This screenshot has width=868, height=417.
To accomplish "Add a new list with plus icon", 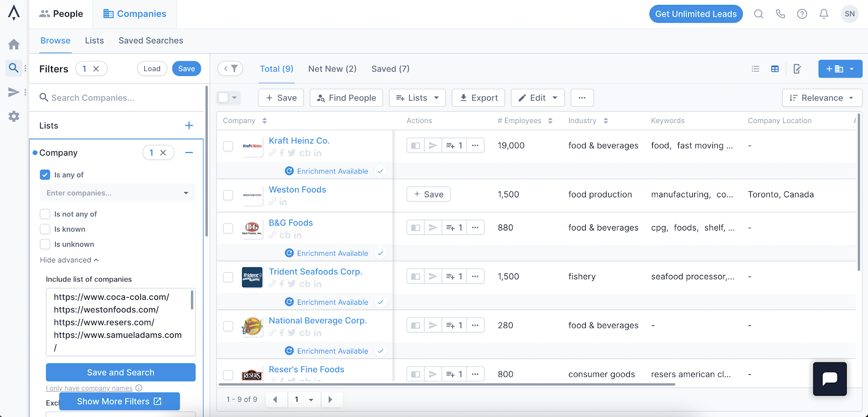I will point(189,126).
